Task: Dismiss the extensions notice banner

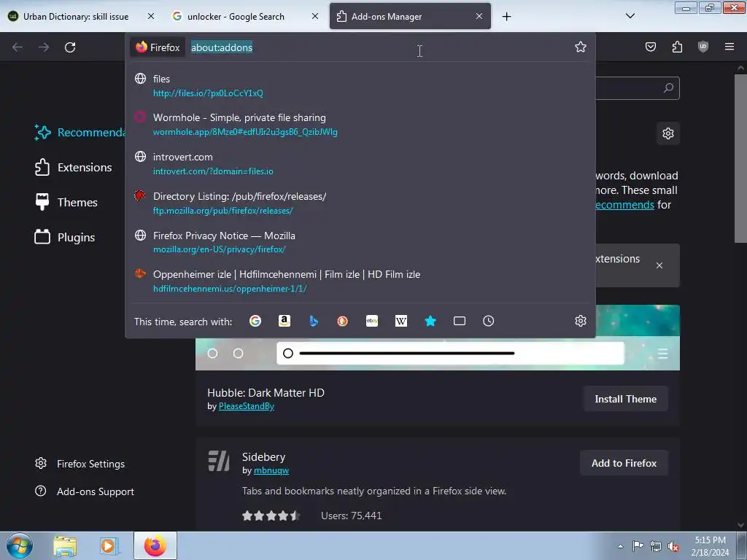Action: click(659, 265)
